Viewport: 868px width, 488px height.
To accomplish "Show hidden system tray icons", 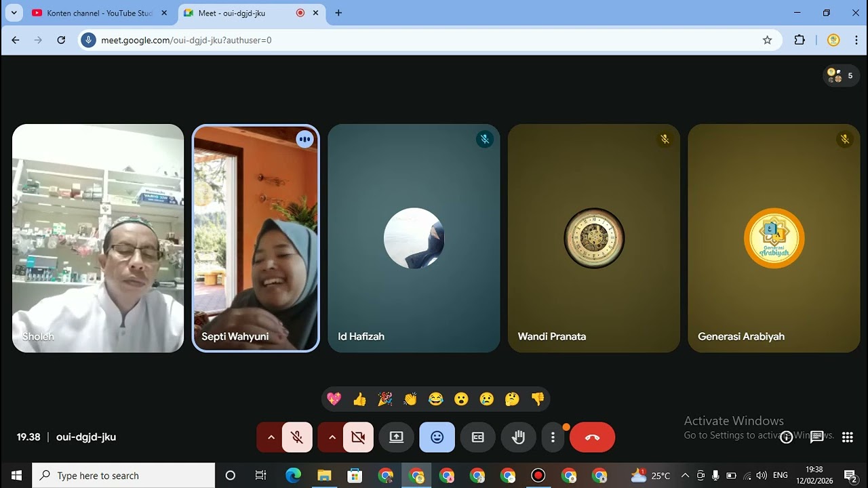I will [x=685, y=476].
